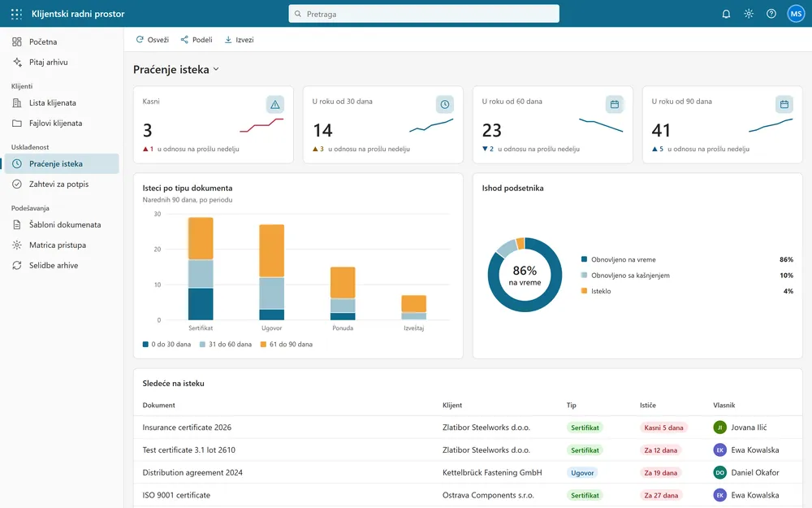Screen dimensions: 812x508
Task: Click the Fajlovi klijenata folder icon
Action: click(x=17, y=124)
